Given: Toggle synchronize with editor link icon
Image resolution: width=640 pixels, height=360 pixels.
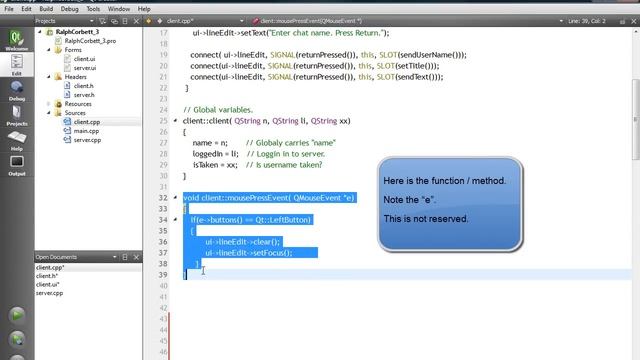Looking at the screenshot, I should click(114, 21).
